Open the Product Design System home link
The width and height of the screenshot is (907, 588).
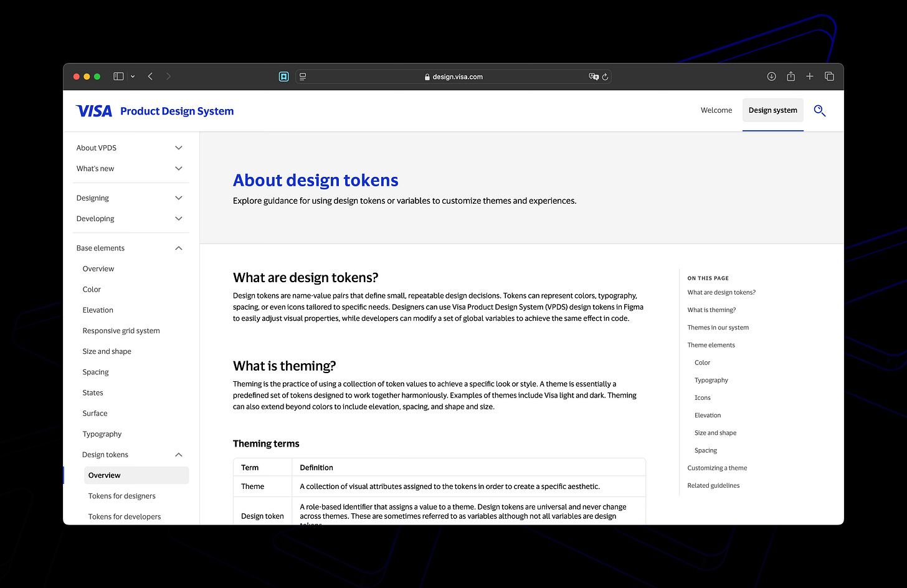point(177,111)
